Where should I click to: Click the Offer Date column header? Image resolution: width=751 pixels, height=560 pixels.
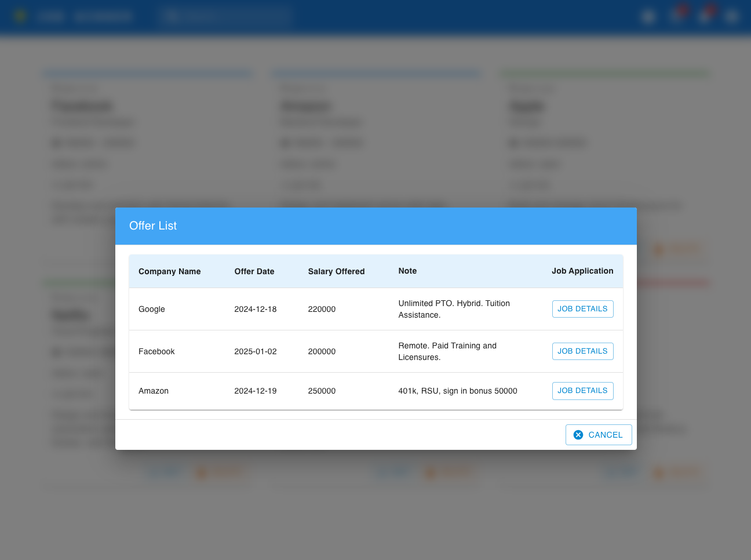(x=254, y=271)
